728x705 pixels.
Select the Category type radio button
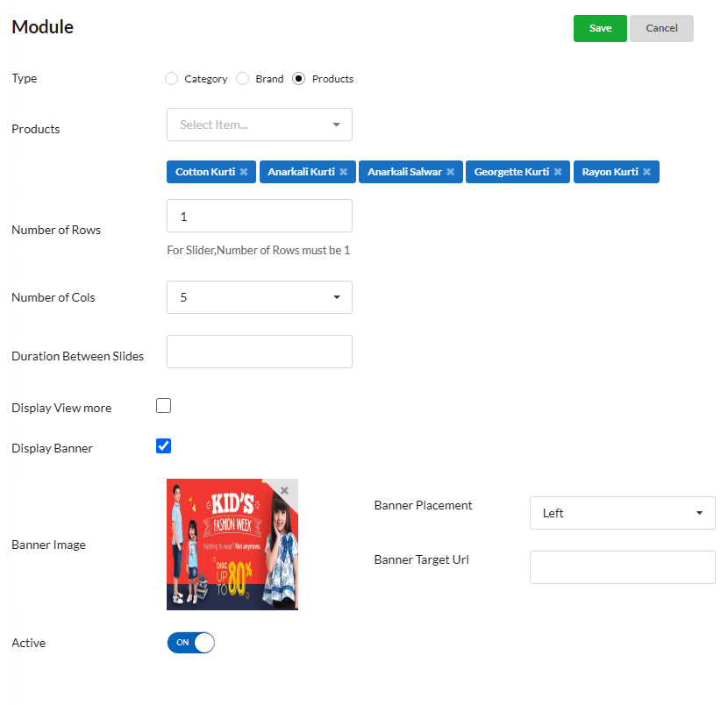[x=171, y=78]
